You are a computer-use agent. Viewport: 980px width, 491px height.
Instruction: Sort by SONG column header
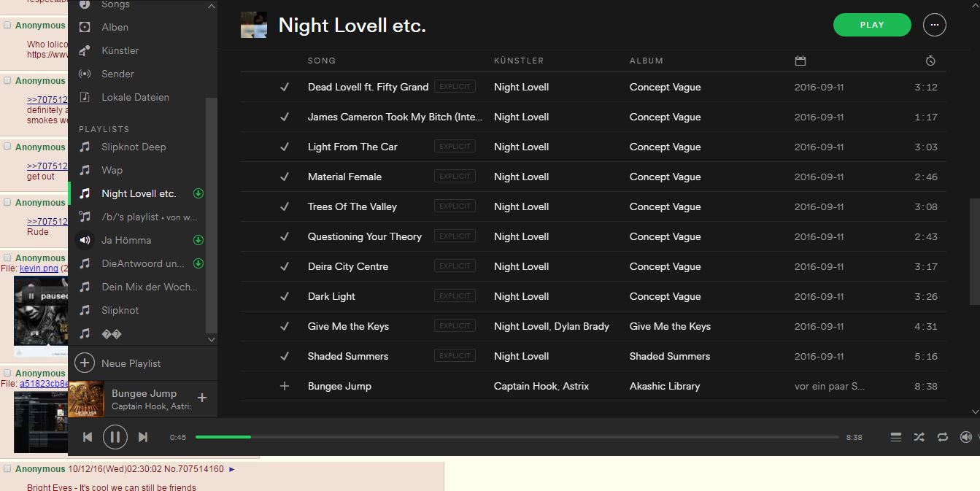(322, 61)
